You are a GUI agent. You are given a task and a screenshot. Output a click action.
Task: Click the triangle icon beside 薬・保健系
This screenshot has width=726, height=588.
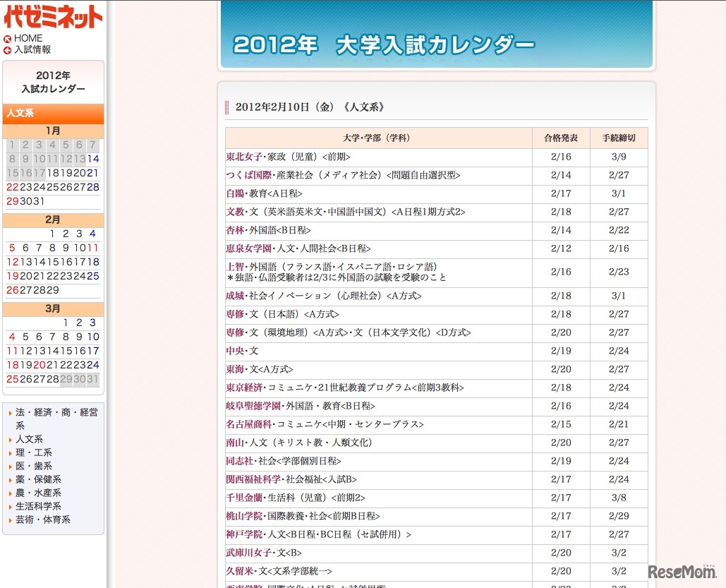(x=10, y=479)
